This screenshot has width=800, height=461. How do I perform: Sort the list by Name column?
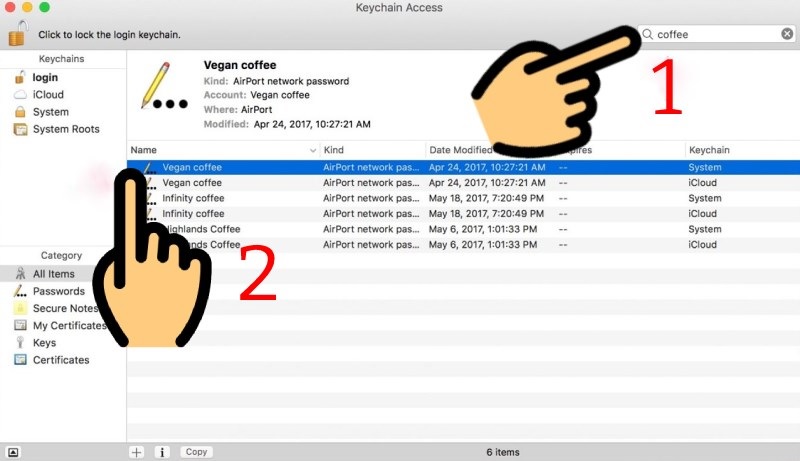tap(223, 150)
